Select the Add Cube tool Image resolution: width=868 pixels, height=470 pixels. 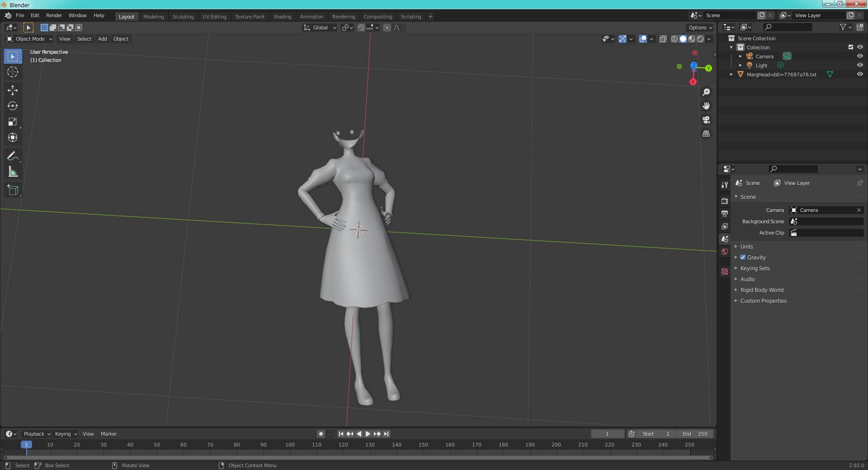[x=13, y=190]
